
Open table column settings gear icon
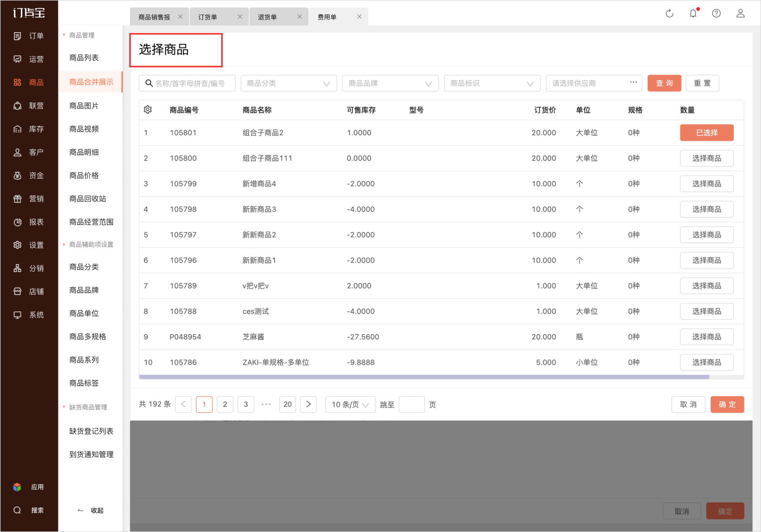[x=148, y=110]
